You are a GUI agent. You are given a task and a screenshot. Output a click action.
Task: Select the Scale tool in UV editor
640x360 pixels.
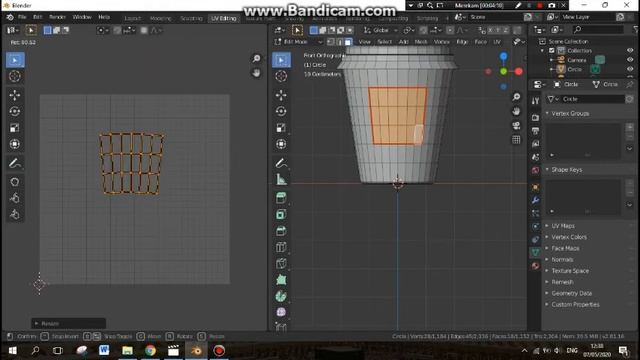[15, 127]
